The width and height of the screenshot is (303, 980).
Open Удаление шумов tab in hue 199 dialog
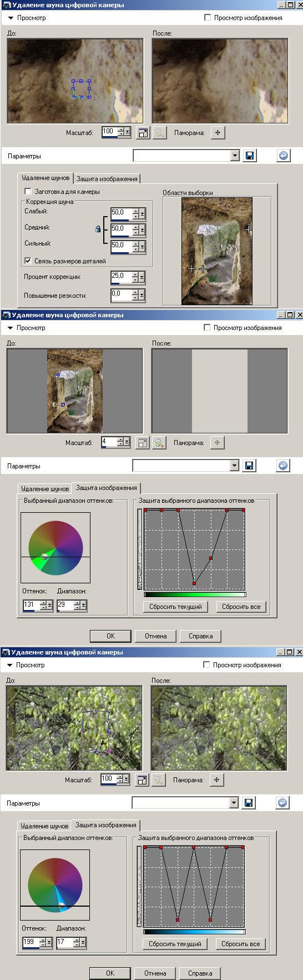[x=44, y=826]
